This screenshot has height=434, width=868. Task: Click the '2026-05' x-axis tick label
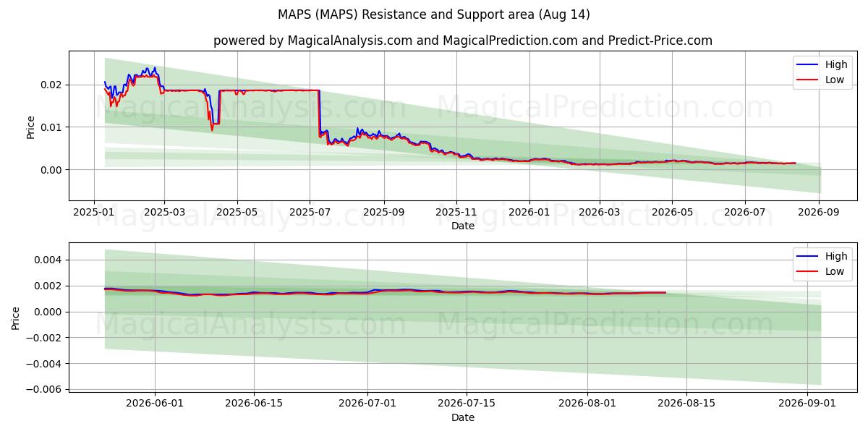tap(672, 213)
